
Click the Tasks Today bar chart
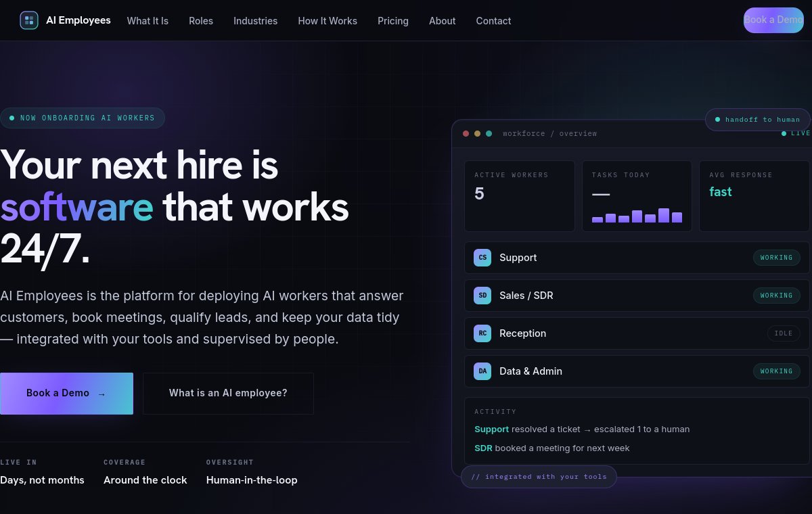tap(637, 216)
